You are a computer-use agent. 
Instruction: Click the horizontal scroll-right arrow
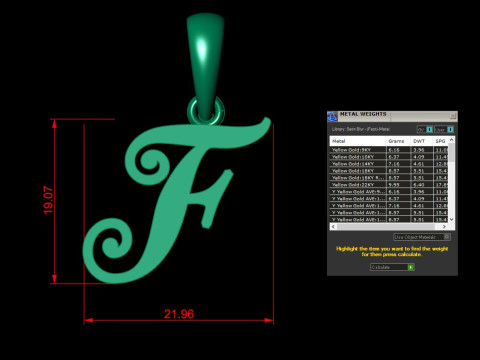click(x=444, y=227)
